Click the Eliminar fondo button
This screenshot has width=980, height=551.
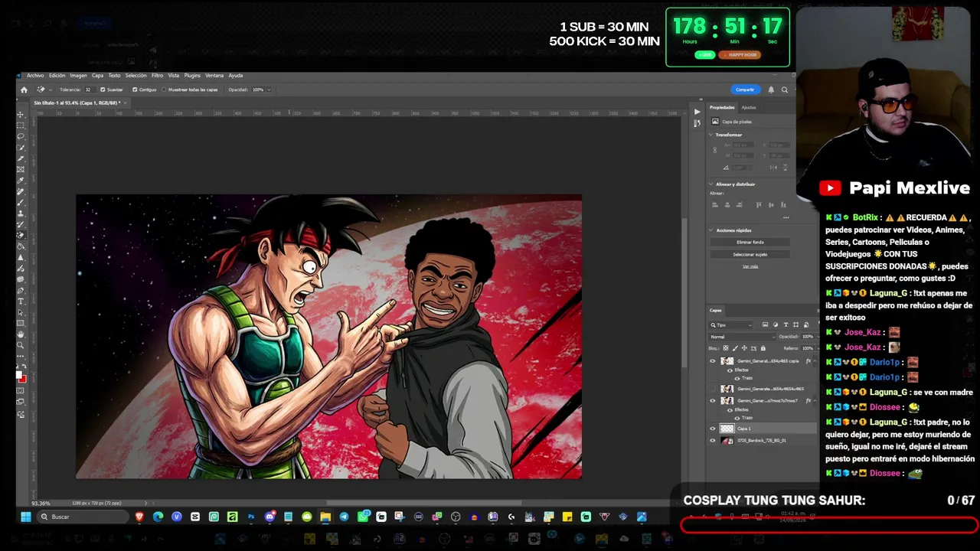(750, 242)
